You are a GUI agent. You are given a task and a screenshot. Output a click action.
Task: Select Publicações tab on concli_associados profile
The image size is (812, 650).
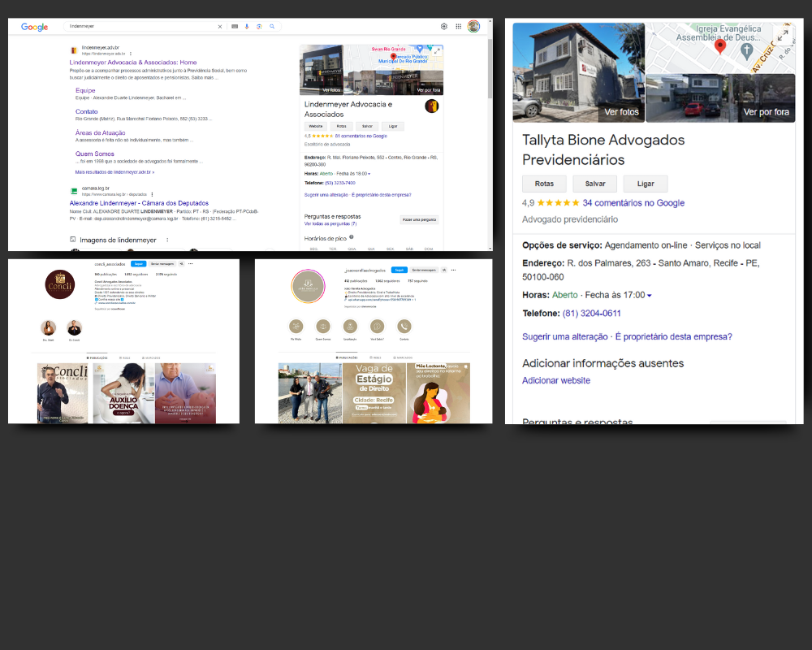tap(97, 357)
